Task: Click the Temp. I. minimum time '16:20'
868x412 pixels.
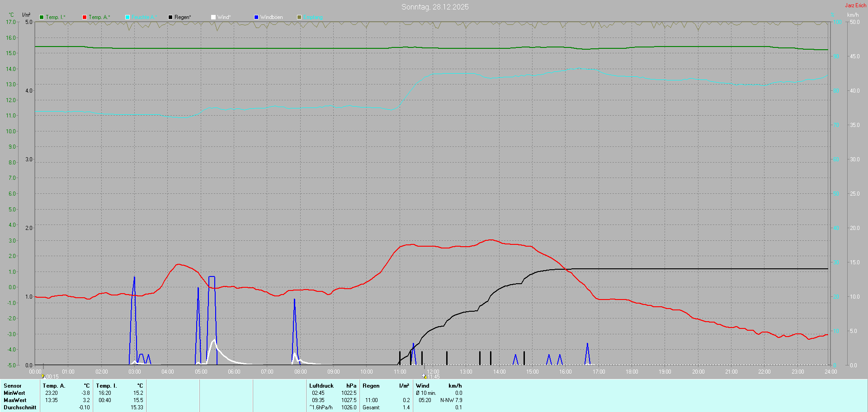Action: [105, 393]
